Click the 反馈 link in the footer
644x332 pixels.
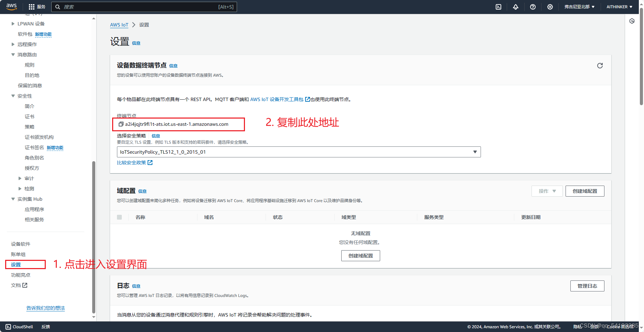[46, 327]
